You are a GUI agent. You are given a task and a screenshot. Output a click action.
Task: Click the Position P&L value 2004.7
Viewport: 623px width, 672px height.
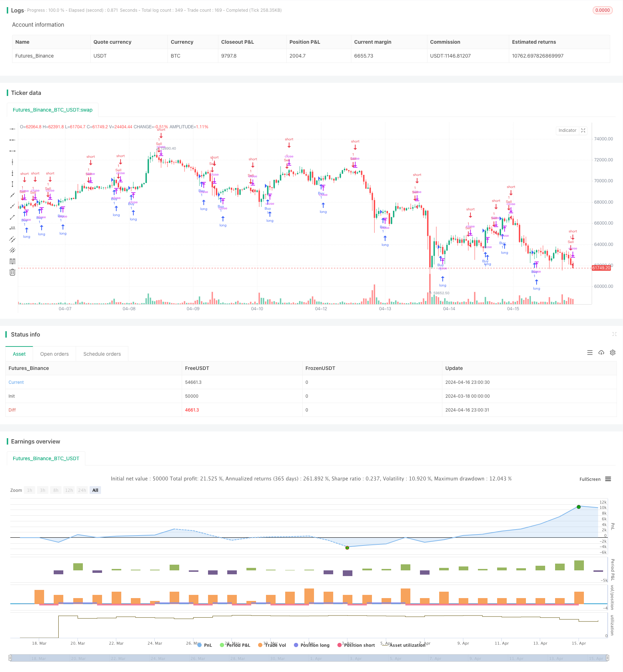[297, 56]
